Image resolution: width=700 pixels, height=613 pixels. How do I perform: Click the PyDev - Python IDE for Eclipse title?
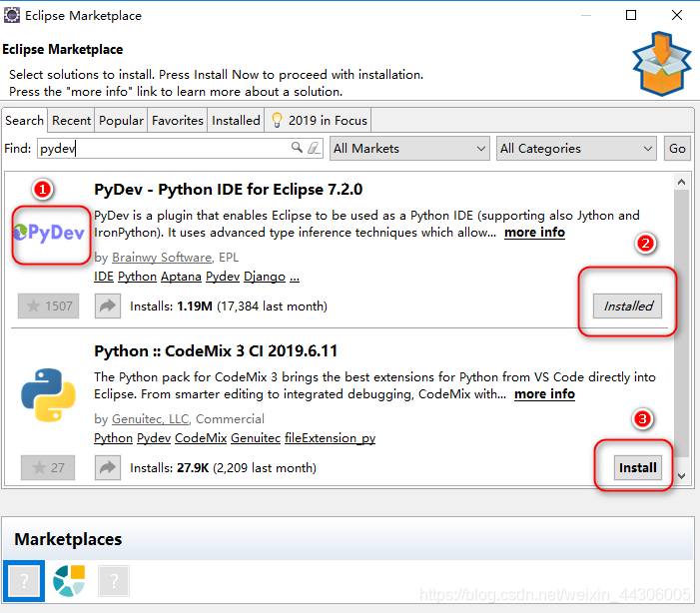(228, 190)
